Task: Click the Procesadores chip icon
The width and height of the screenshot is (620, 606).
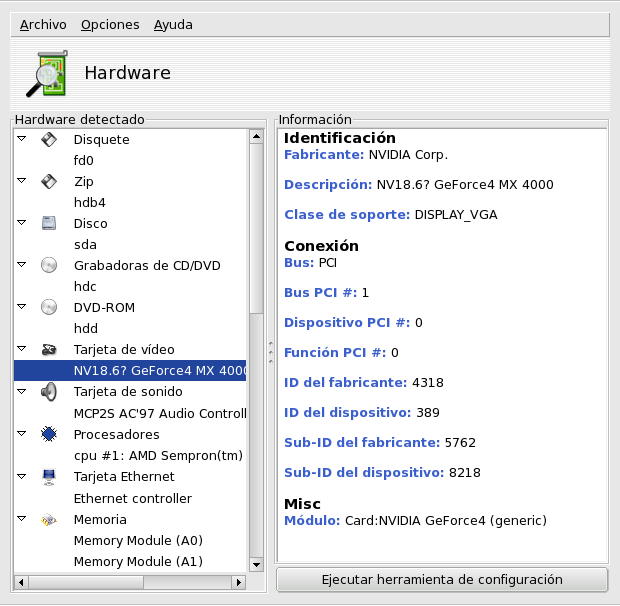Action: (x=49, y=434)
